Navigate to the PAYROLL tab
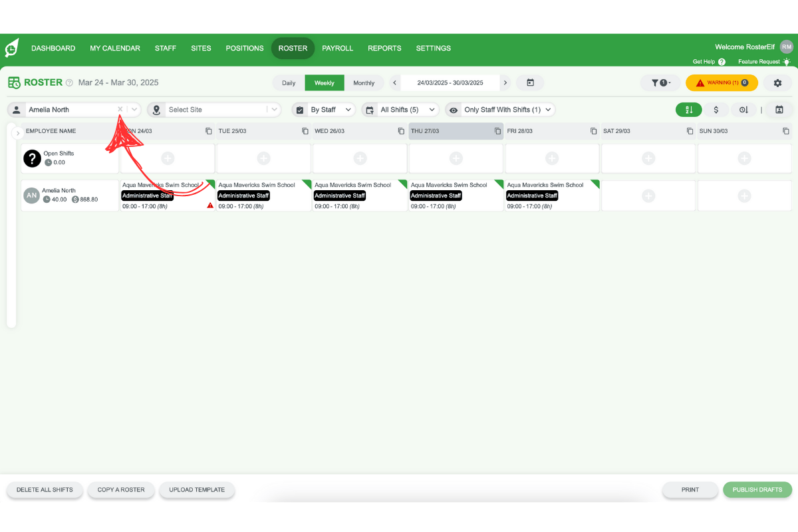Viewport: 798px width, 532px height. coord(337,48)
